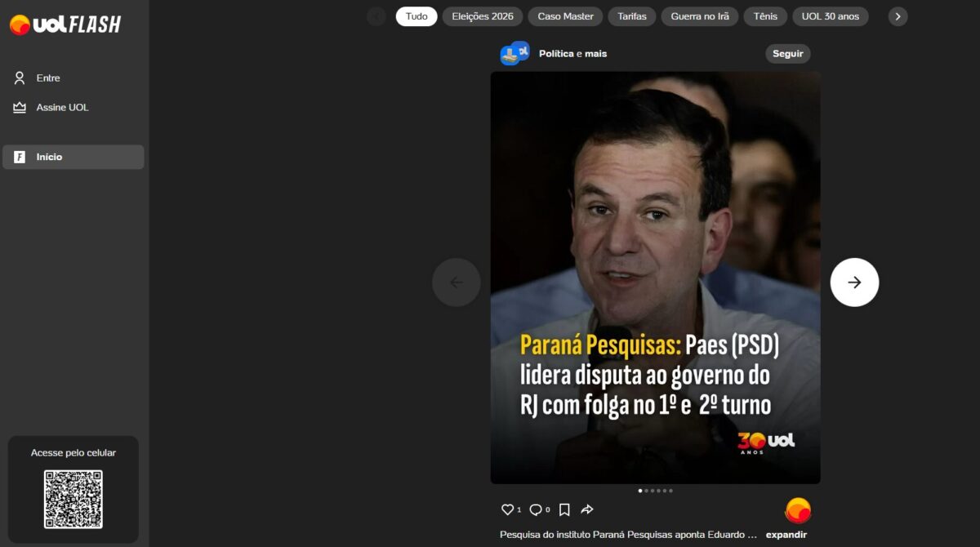Screen dimensions: 980x547
Task: Click the Seguir follow button
Action: coord(788,54)
